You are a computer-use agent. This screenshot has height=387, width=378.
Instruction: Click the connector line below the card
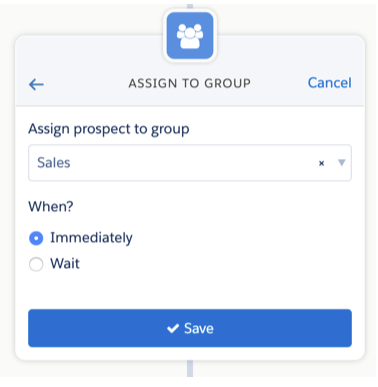[x=190, y=368]
